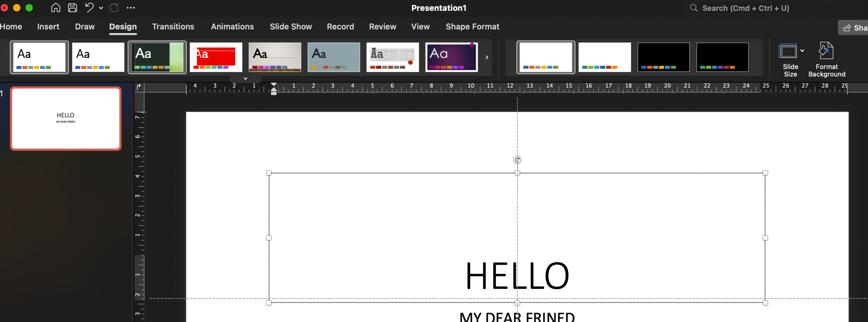Image resolution: width=868 pixels, height=322 pixels.
Task: Open the Slide Size dropdown arrow
Action: [x=802, y=51]
